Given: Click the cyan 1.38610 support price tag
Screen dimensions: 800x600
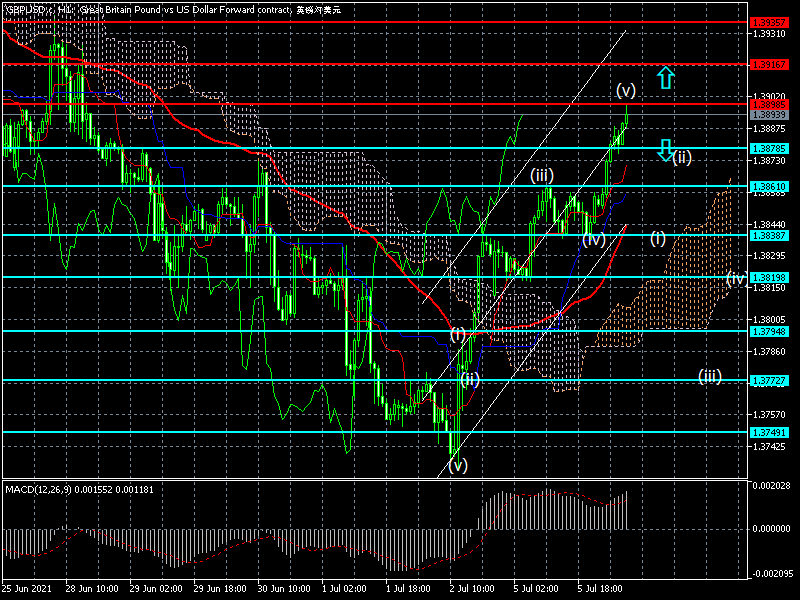Looking at the screenshot, I should click(769, 187).
